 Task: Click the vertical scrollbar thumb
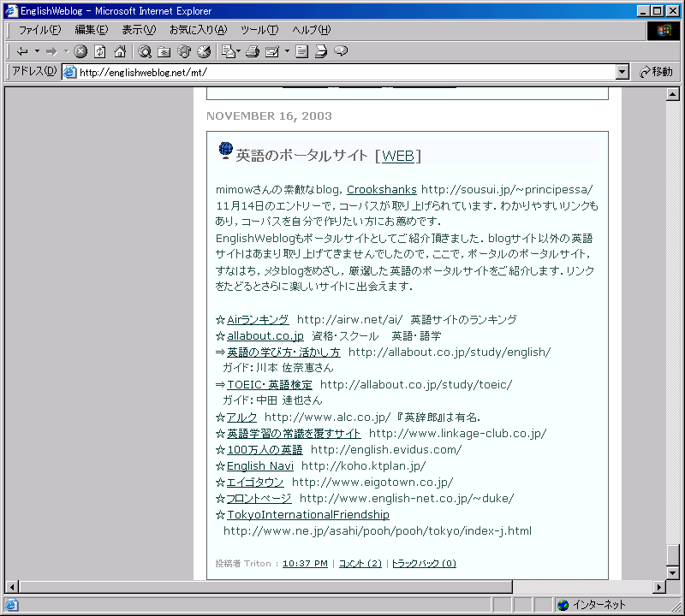[x=673, y=555]
